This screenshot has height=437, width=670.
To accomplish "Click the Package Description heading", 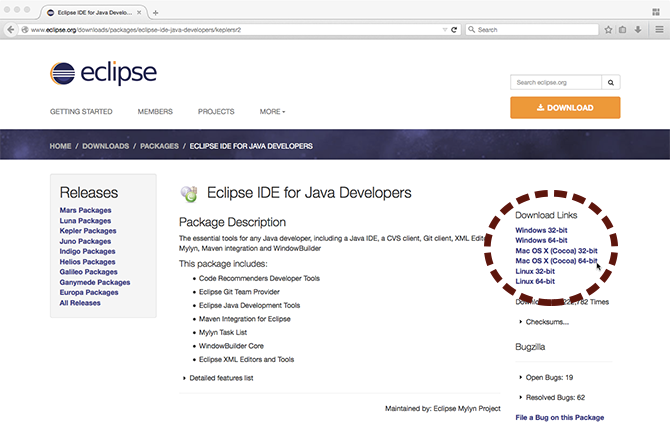I will pos(232,222).
